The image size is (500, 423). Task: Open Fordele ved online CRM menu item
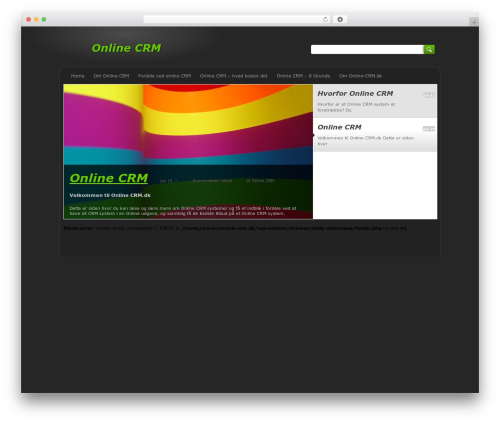[x=164, y=76]
